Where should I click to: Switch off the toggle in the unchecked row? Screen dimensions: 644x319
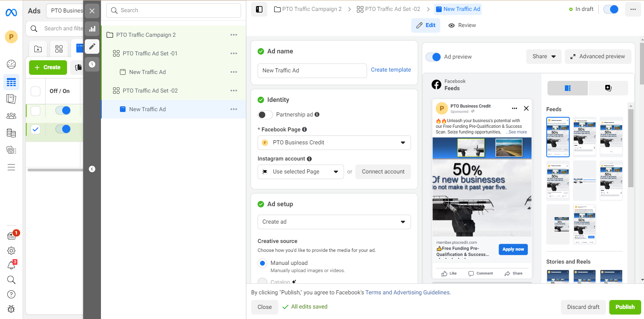point(63,110)
